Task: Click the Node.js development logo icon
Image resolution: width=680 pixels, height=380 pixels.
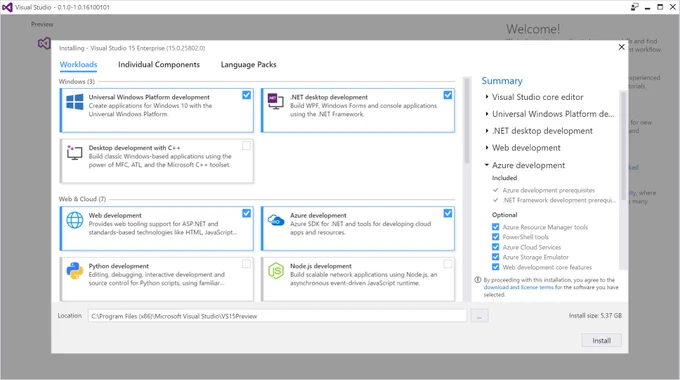Action: tap(276, 271)
